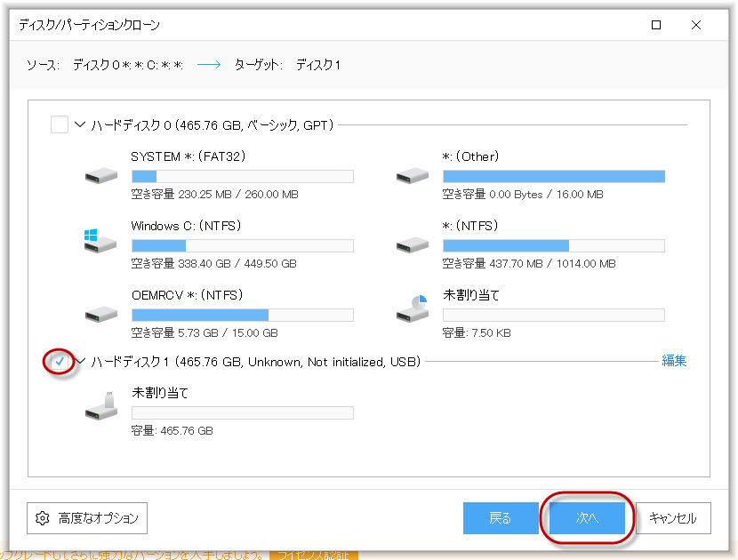Maximize the ディスク/パーティションクローン window
Image resolution: width=738 pixels, height=560 pixels.
pyautogui.click(x=656, y=25)
